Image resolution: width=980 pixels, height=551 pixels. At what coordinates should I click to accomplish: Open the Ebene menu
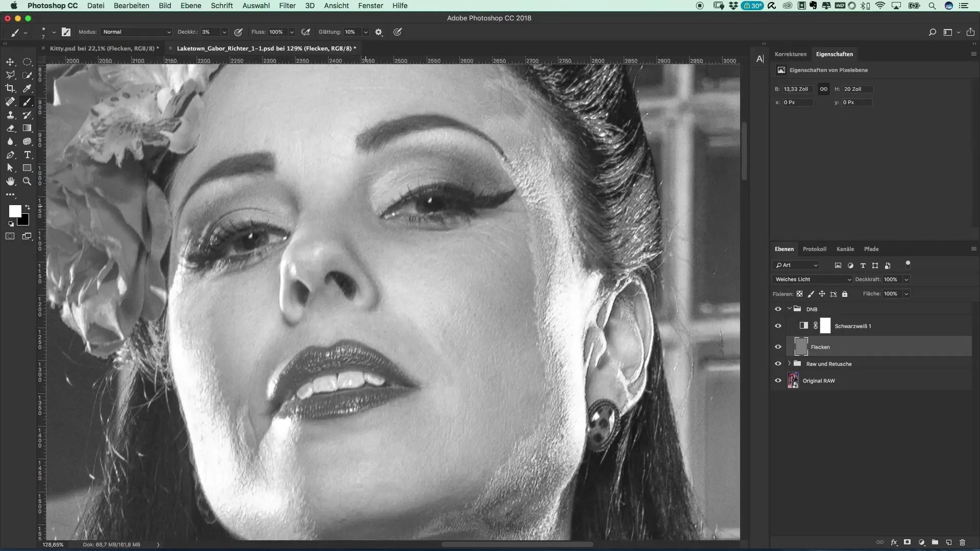pos(190,6)
